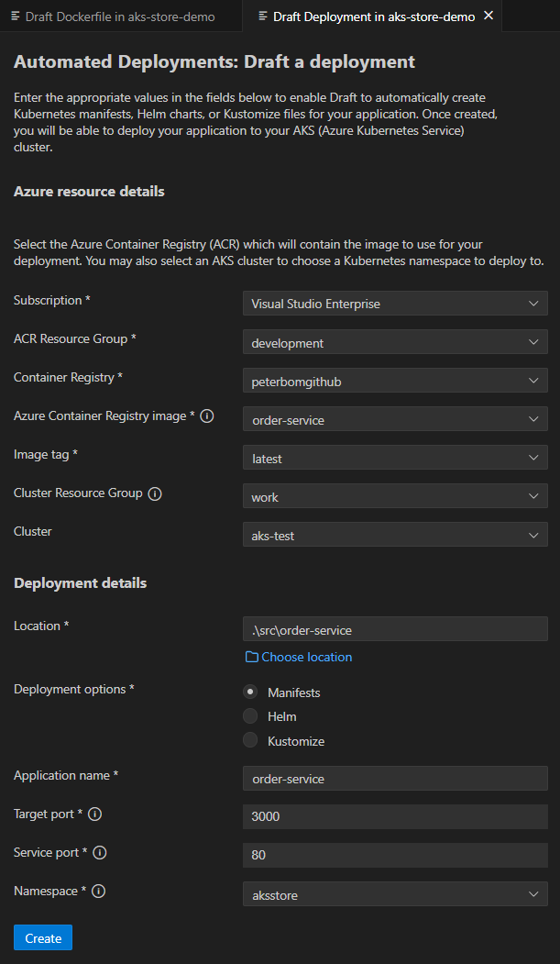Expand the Cluster dropdown showing aks-test
This screenshot has height=964, width=560.
coord(395,536)
